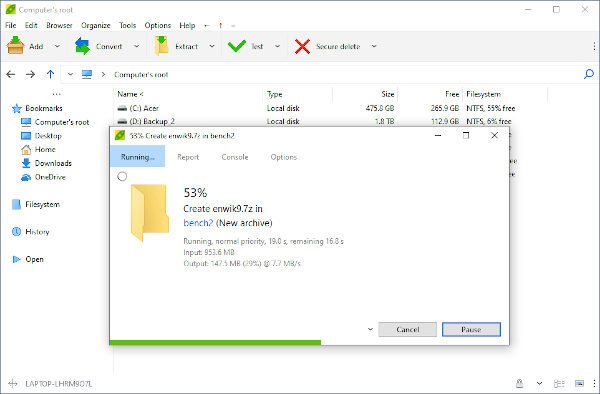The image size is (600, 394).
Task: Click the red Secure delete icon
Action: (302, 46)
